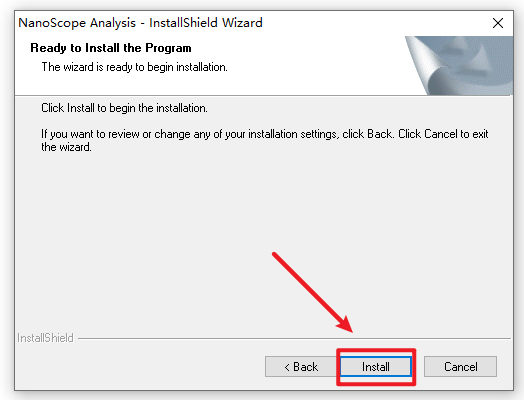Image resolution: width=524 pixels, height=400 pixels.
Task: Click the curled page corner in banner image
Action: pyautogui.click(x=426, y=65)
